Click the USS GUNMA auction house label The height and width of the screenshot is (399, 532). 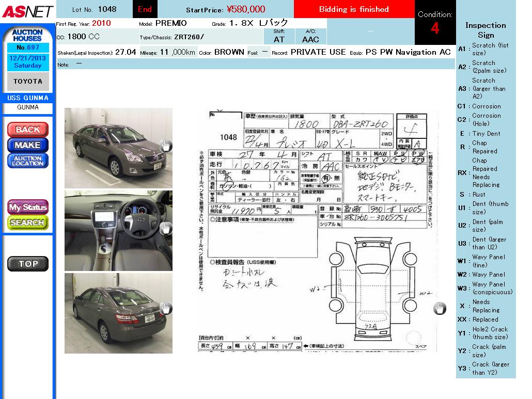(28, 98)
